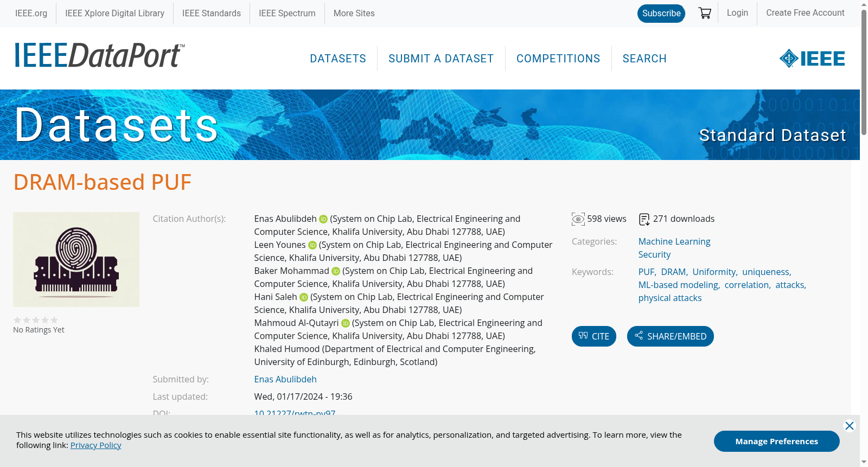
Task: Open Leen Younes's ORCID icon
Action: 312,245
